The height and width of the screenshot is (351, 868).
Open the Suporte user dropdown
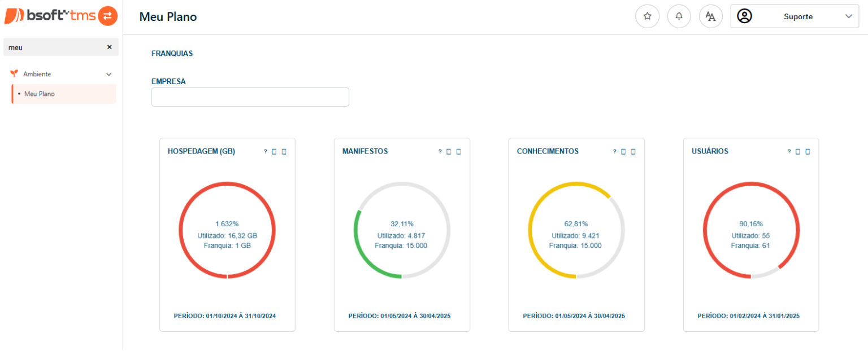coord(848,16)
